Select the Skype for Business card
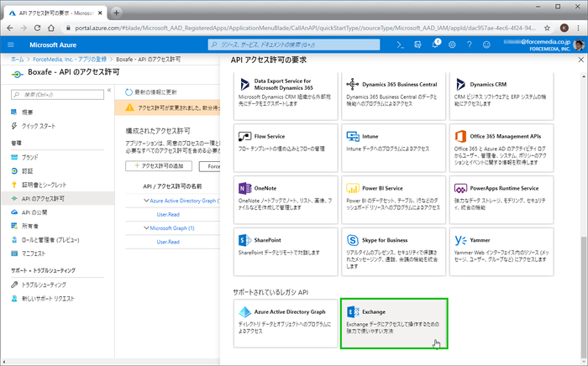The width and height of the screenshot is (588, 366). (393, 252)
